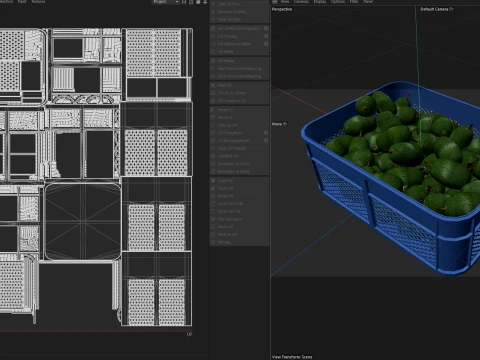
Task: Choose Fit UV to Canvas
Action: click(x=239, y=93)
